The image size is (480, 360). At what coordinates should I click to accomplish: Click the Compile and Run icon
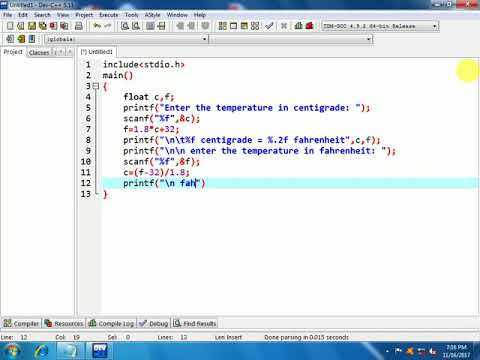tap(244, 26)
